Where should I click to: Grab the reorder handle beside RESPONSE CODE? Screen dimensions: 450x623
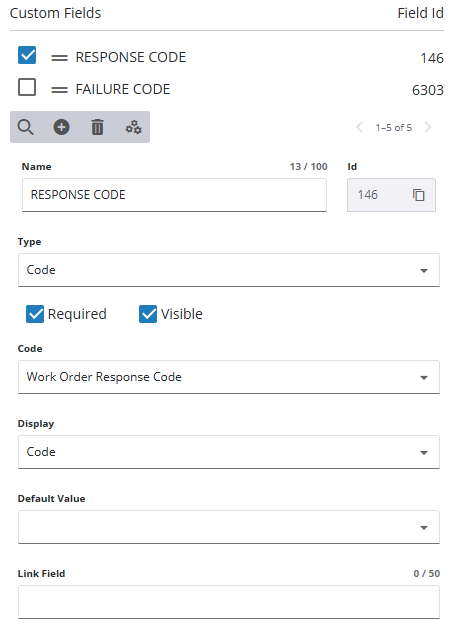click(x=59, y=58)
